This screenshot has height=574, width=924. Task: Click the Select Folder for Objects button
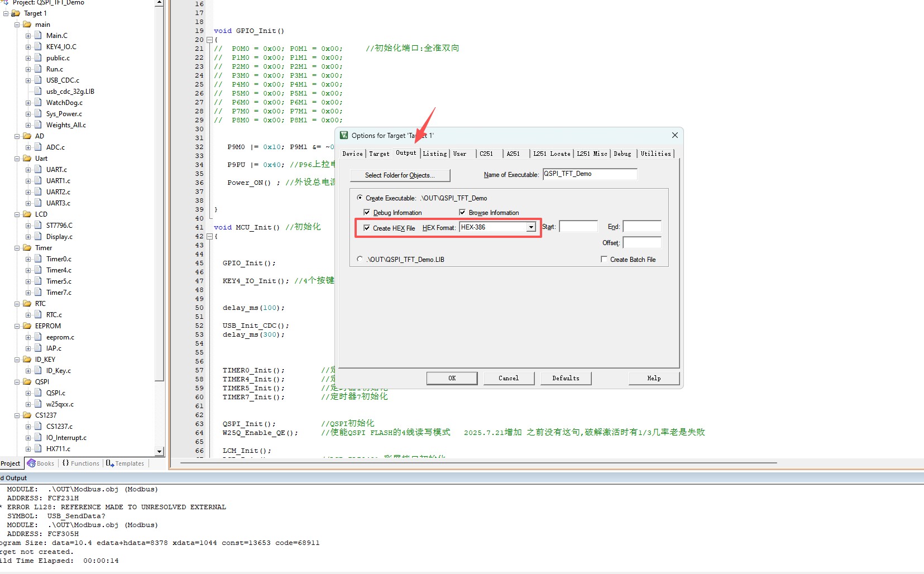tap(400, 175)
